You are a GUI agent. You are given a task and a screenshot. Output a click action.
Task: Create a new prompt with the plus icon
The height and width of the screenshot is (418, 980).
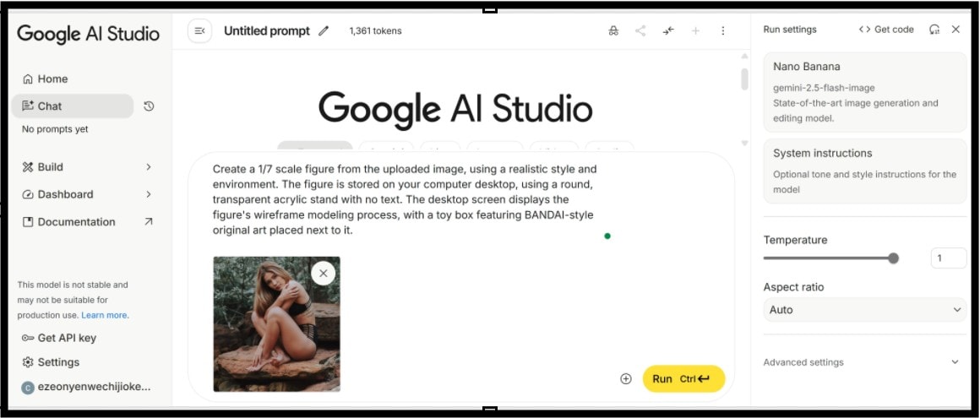click(x=695, y=30)
